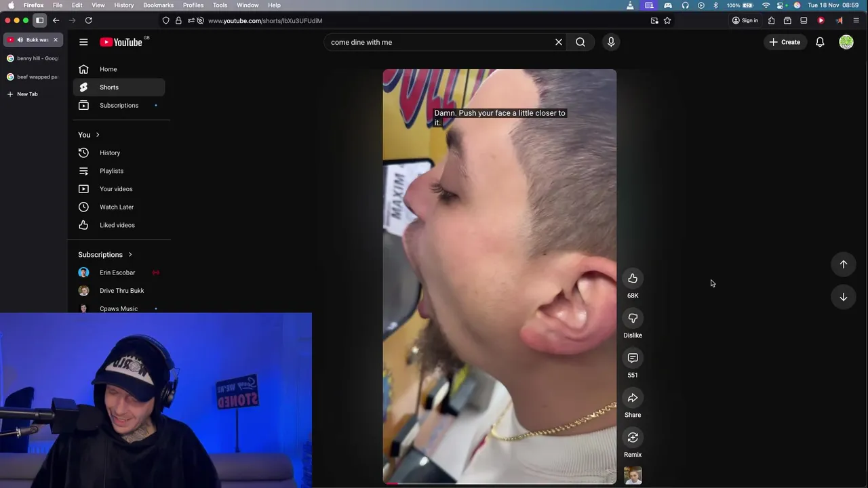Open a New Tab
The width and height of the screenshot is (868, 488).
point(22,94)
